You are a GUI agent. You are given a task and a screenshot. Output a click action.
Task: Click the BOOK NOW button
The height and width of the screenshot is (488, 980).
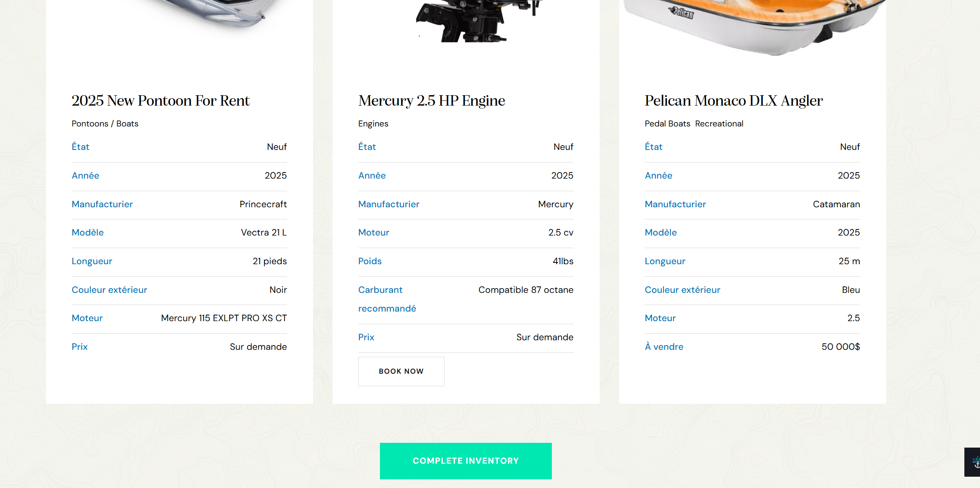point(401,372)
